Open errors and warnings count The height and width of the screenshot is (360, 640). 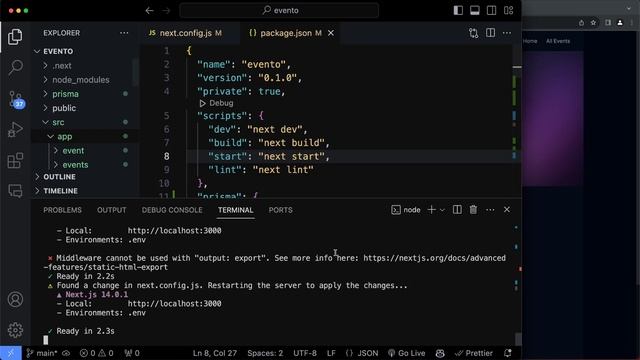(x=96, y=353)
